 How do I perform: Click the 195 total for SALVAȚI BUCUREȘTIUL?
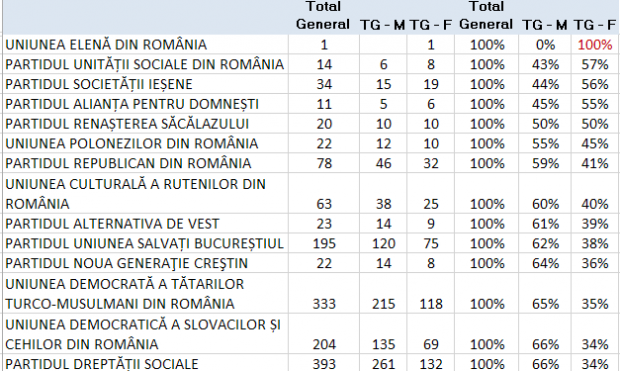coord(324,243)
